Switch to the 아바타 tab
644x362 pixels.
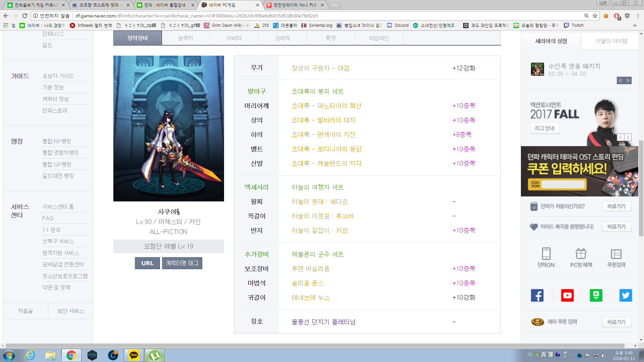(x=234, y=38)
